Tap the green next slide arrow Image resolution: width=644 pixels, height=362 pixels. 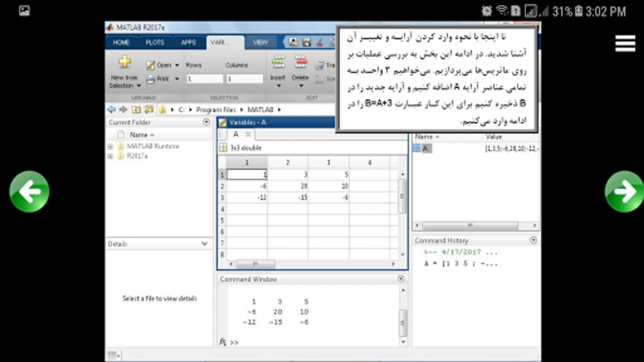pos(624,191)
